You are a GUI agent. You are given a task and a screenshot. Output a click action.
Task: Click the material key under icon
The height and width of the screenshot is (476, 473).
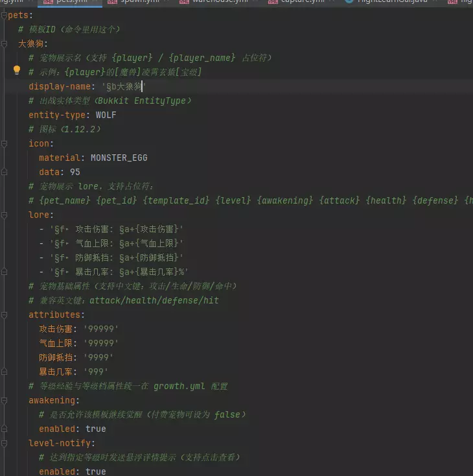[60, 158]
